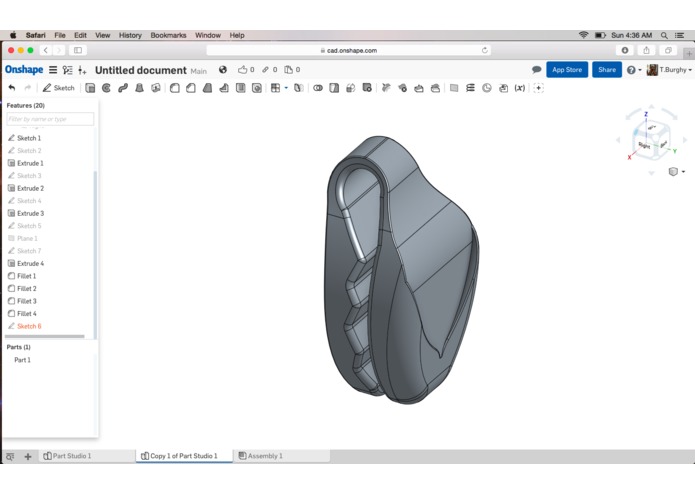Select the Rib tool icon
The width and height of the screenshot is (695, 494).
224,88
